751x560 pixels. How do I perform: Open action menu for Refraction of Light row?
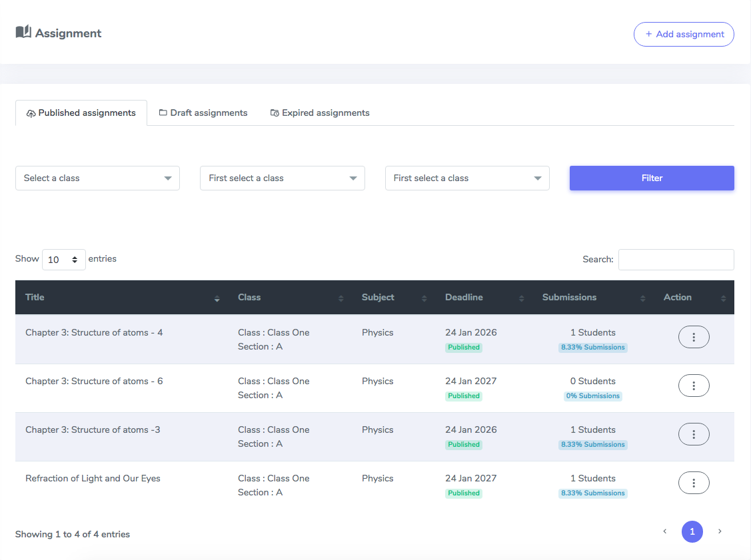(694, 483)
